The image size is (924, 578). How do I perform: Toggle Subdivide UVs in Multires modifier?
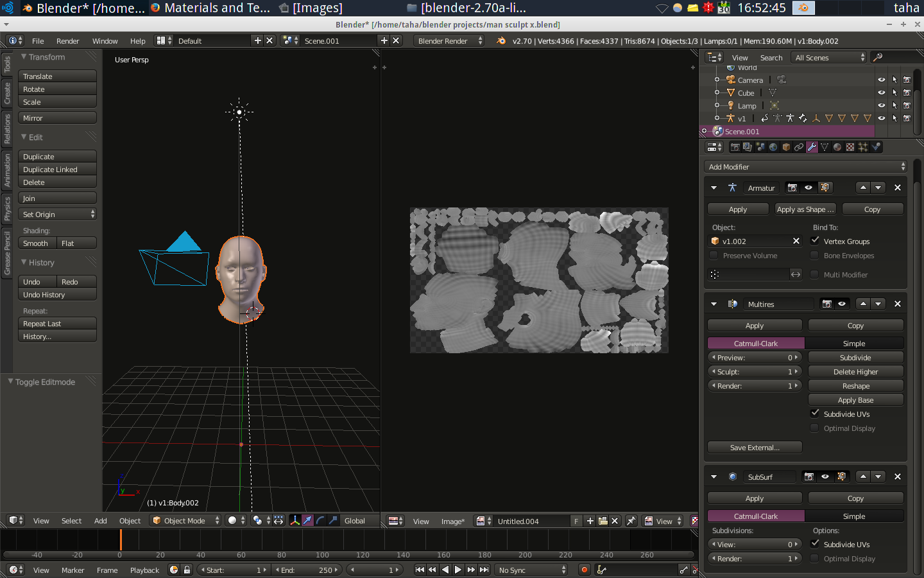[x=815, y=413]
